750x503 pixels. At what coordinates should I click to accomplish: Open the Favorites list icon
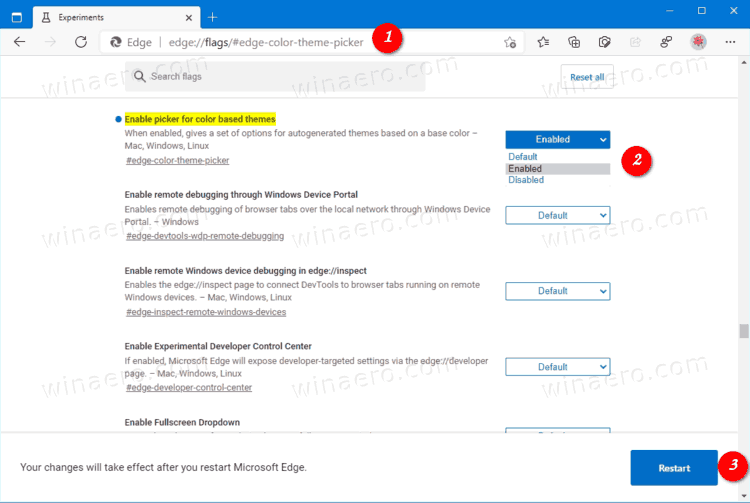coord(543,42)
